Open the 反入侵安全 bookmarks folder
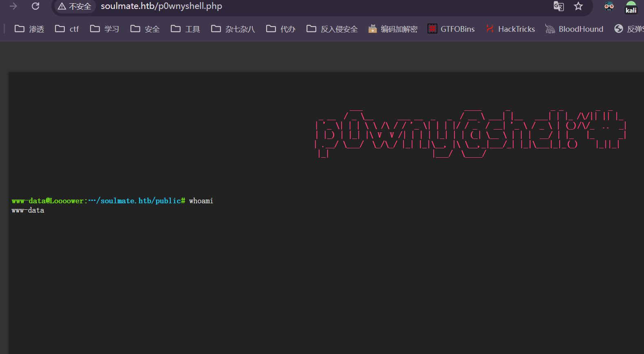The width and height of the screenshot is (644, 354). 332,29
